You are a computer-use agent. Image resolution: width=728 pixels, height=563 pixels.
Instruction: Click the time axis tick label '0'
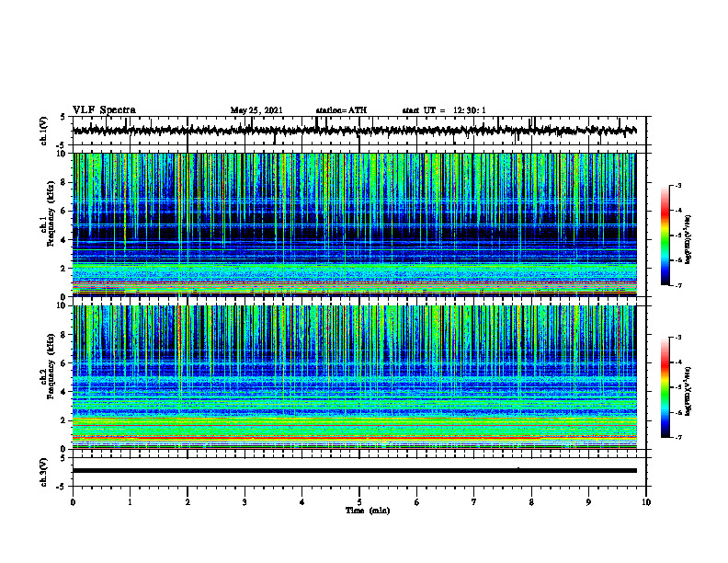73,502
